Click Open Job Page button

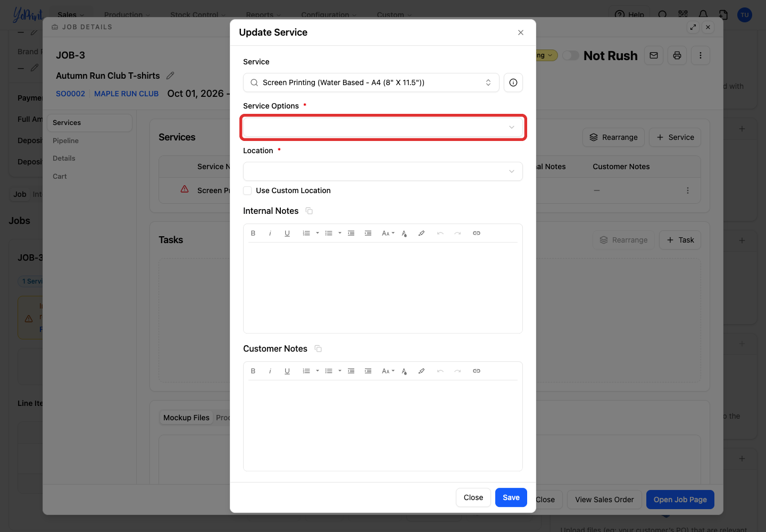pyautogui.click(x=680, y=500)
